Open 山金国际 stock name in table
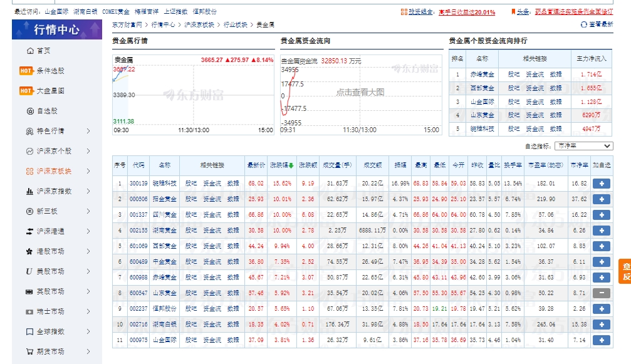 pos(165,340)
